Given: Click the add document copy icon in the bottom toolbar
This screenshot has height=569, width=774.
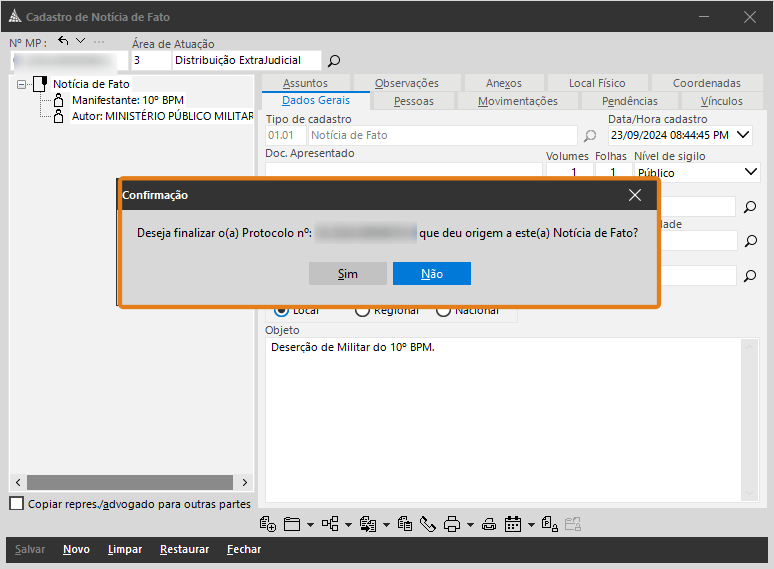Looking at the screenshot, I should coord(268,524).
